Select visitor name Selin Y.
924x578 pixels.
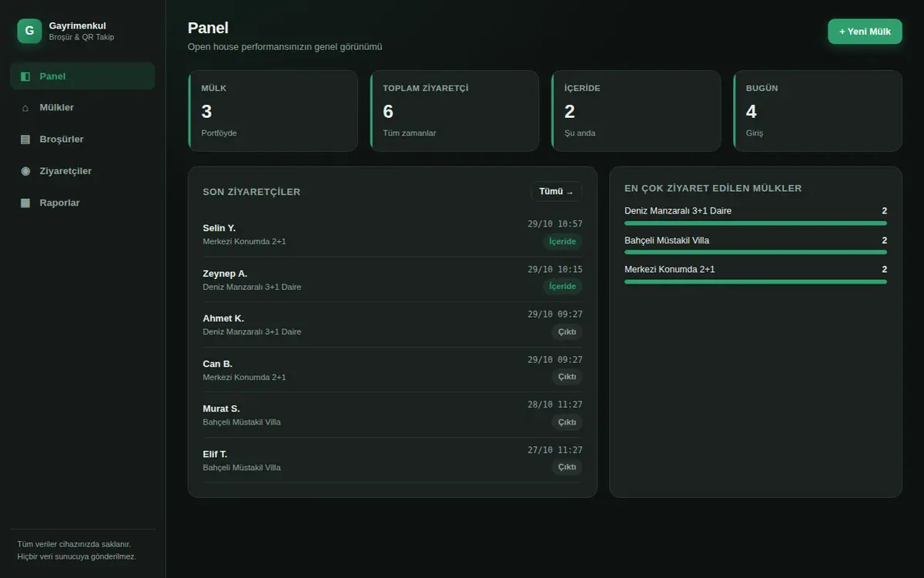tap(219, 228)
